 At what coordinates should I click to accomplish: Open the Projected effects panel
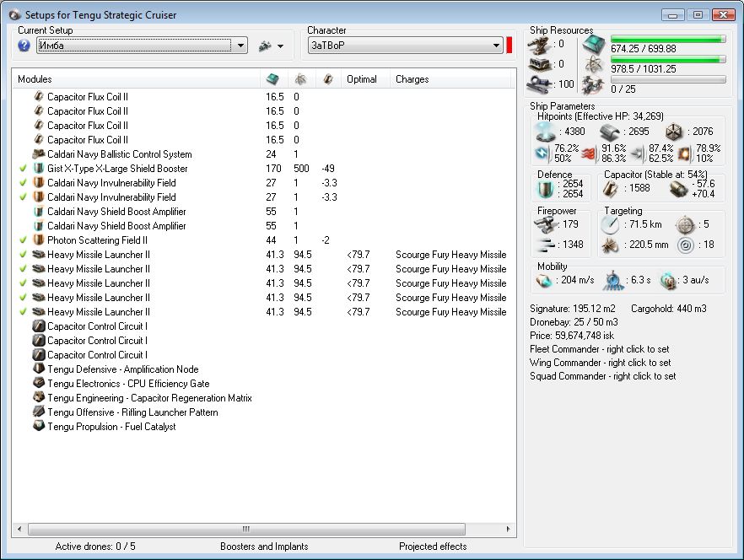pos(433,547)
